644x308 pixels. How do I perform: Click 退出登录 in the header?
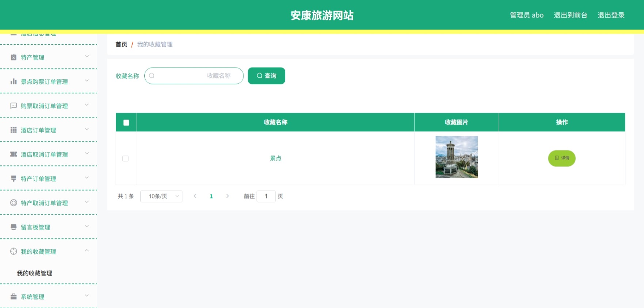pyautogui.click(x=611, y=15)
